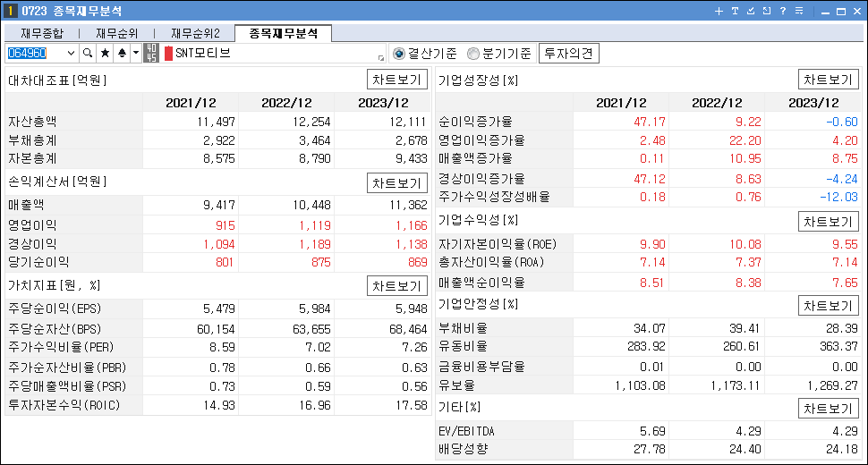Click 차트보기 for 기업안정성
The width and height of the screenshot is (868, 465).
(828, 306)
